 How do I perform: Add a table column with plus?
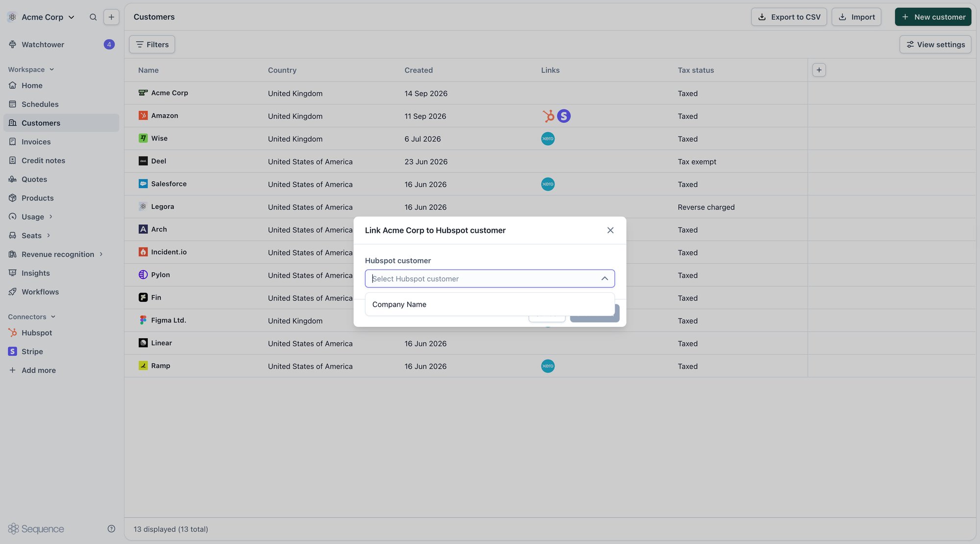tap(819, 70)
